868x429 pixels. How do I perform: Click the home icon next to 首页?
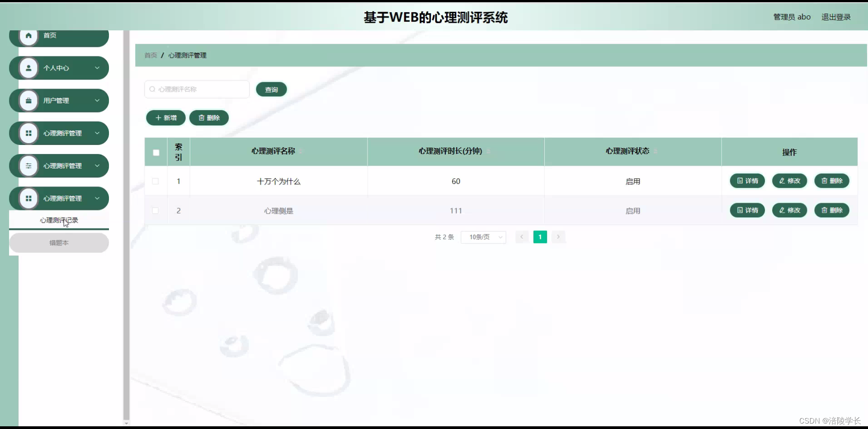pyautogui.click(x=28, y=35)
